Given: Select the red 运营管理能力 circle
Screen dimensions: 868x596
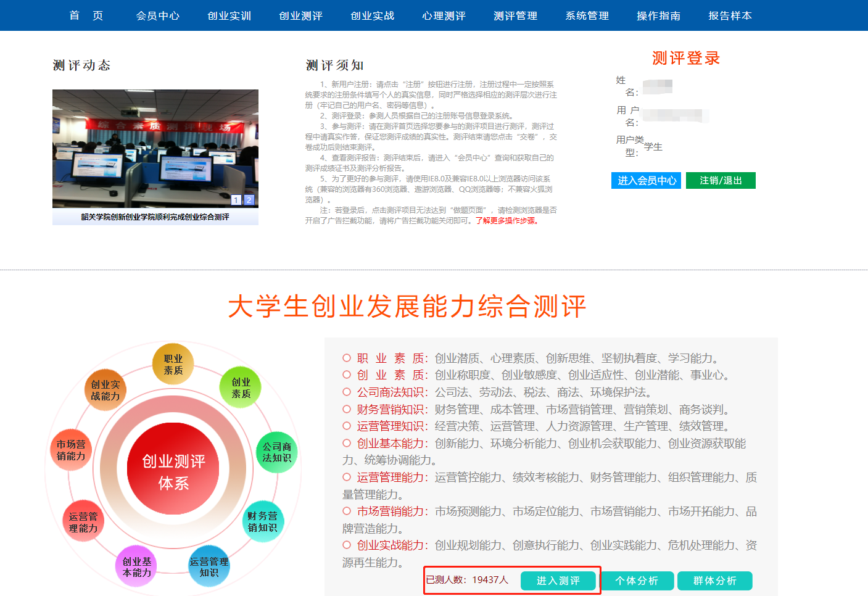Looking at the screenshot, I should click(83, 522).
